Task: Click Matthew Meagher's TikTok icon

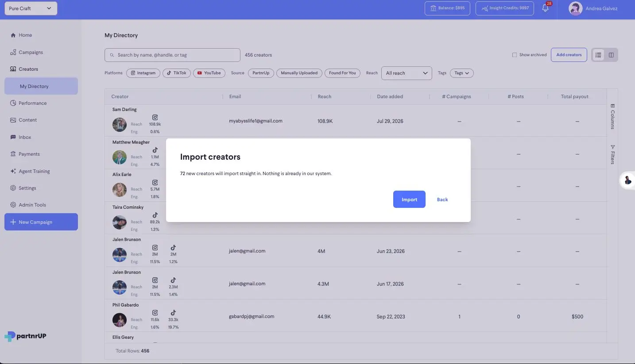Action: coord(155,150)
